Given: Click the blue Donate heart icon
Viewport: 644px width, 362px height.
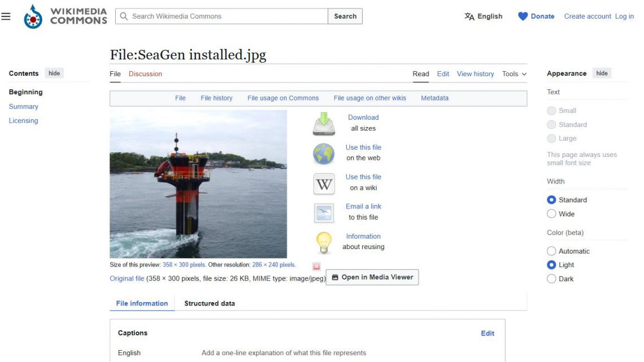Looking at the screenshot, I should (x=523, y=16).
